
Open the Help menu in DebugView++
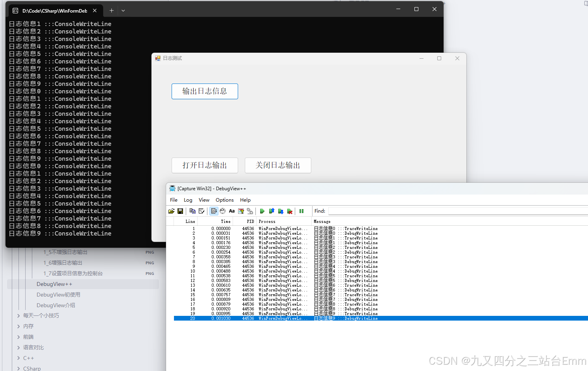click(x=245, y=200)
